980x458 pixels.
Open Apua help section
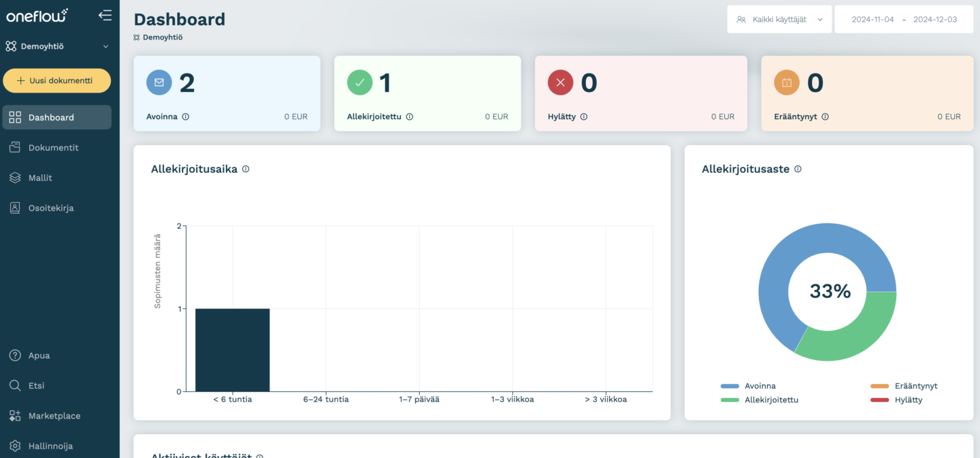coord(57,355)
